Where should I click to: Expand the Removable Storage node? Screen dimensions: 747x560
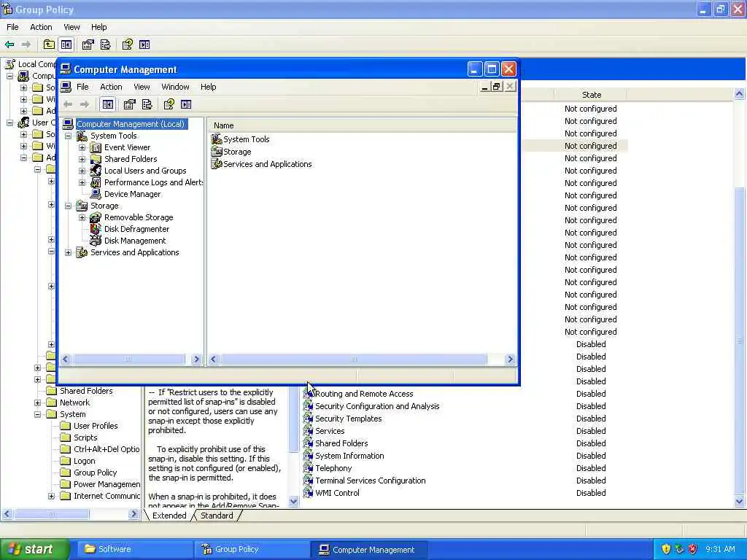(82, 217)
